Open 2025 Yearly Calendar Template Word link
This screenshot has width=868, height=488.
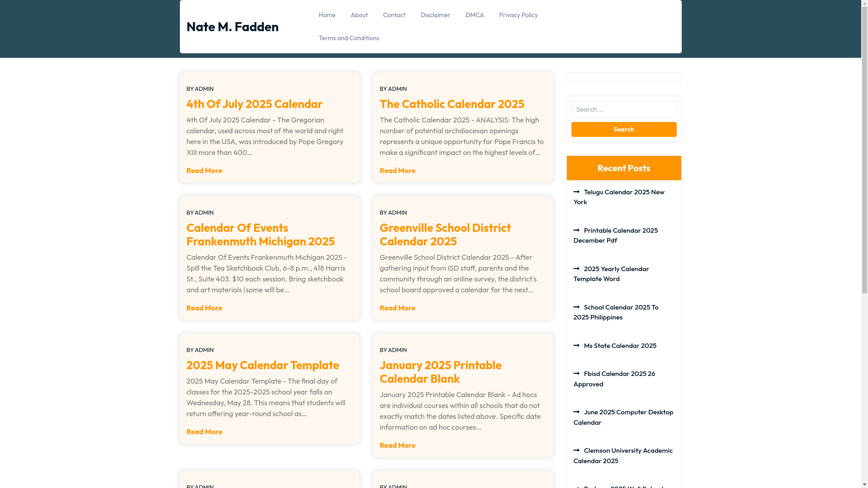pos(611,274)
